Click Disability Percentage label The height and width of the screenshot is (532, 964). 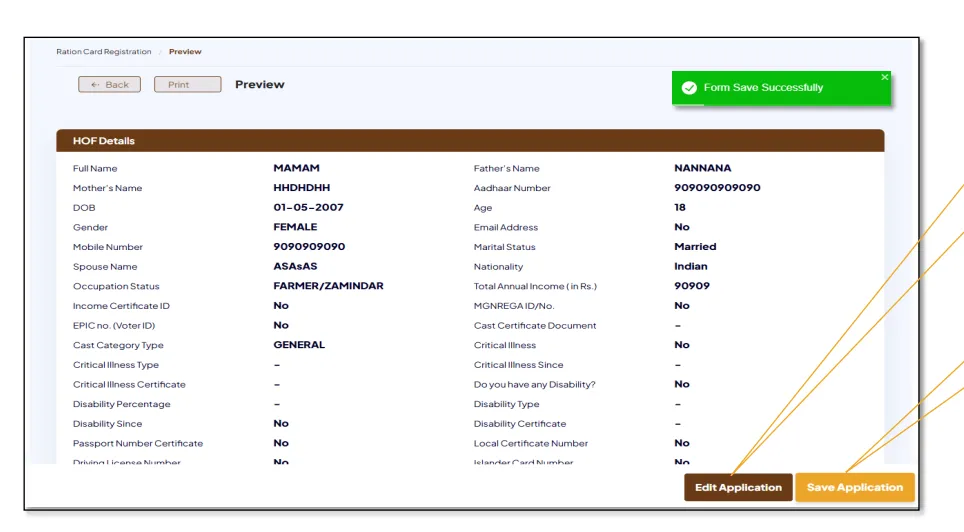coord(122,404)
